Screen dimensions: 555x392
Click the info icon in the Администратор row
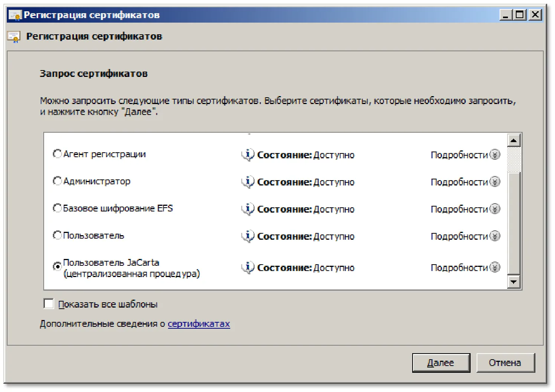click(x=248, y=182)
